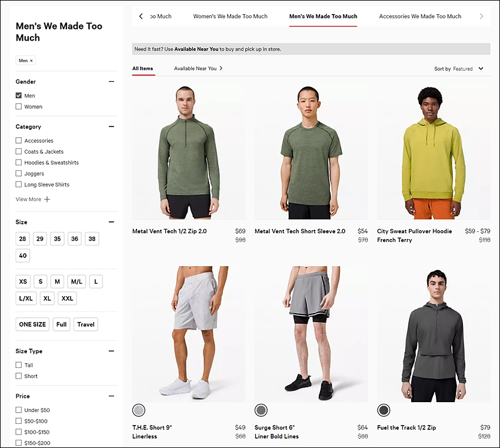500x448 pixels.
Task: Open City Sweat Pullover Hoodie French Terry link
Action: pos(414,235)
